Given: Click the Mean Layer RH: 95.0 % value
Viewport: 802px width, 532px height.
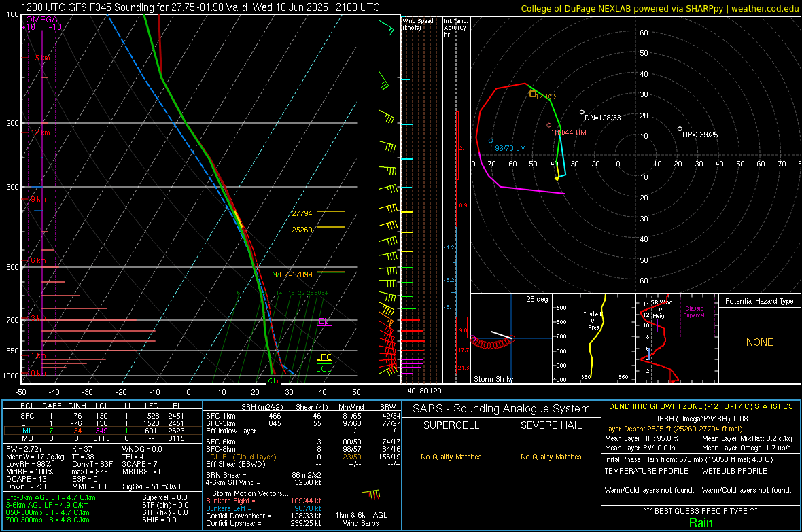Looking at the screenshot, I should [x=642, y=438].
